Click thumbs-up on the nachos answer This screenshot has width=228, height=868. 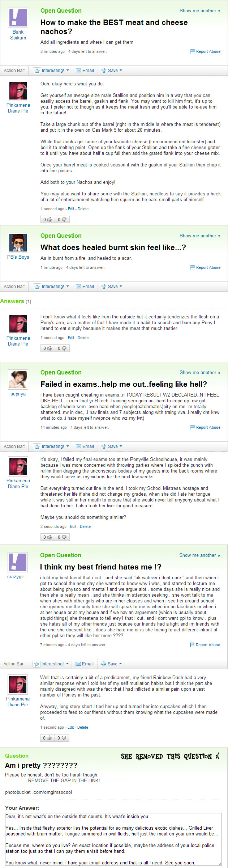tap(50, 219)
